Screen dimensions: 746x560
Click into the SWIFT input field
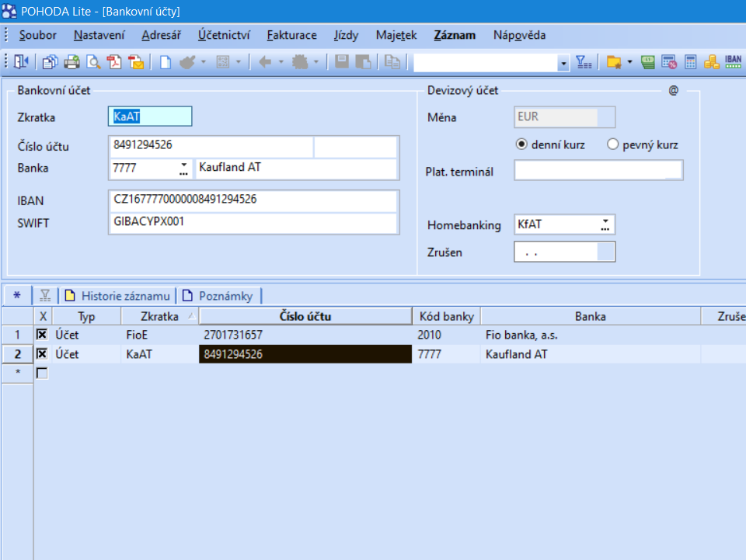tap(253, 222)
